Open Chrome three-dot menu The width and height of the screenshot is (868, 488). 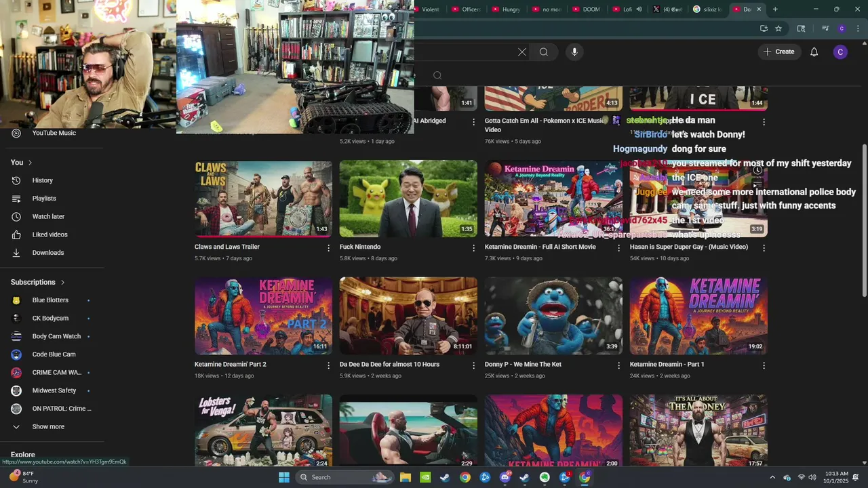pos(858,28)
